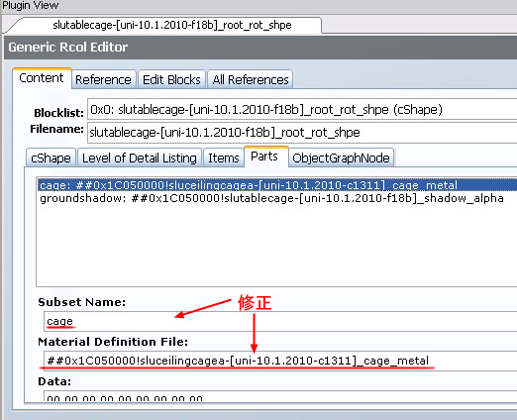This screenshot has width=517, height=420.
Task: Click the Plugin View panel title
Action: click(30, 5)
